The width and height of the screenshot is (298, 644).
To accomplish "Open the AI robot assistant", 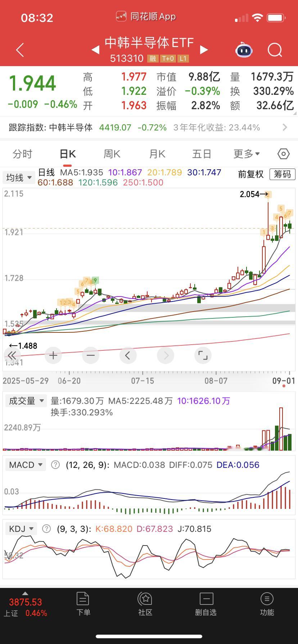I will coord(244,50).
